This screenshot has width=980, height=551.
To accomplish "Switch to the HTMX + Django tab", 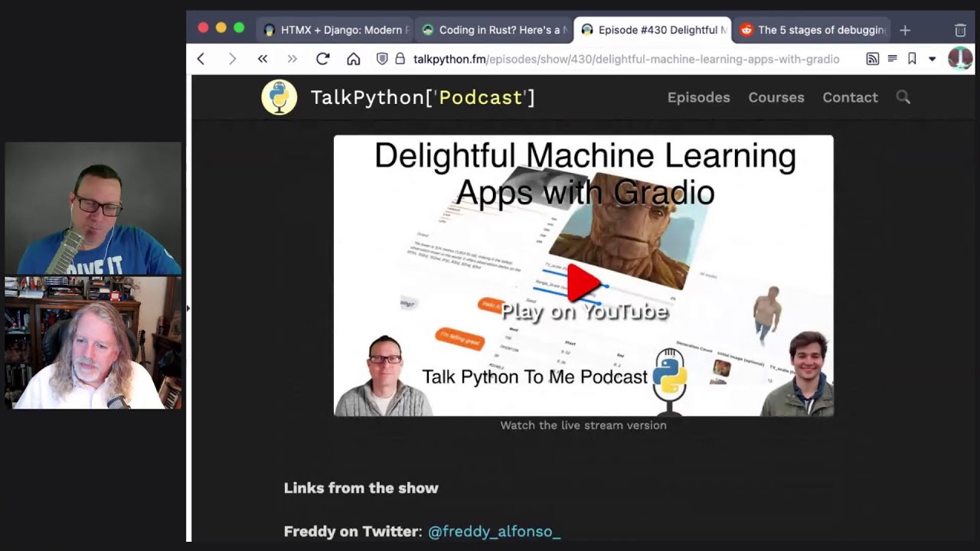I will [335, 30].
